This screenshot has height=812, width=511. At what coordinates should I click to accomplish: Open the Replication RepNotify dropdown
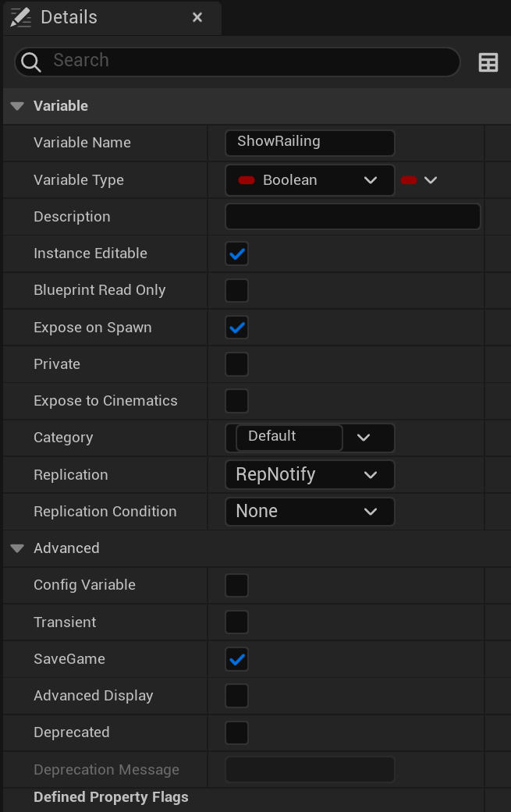coord(310,474)
